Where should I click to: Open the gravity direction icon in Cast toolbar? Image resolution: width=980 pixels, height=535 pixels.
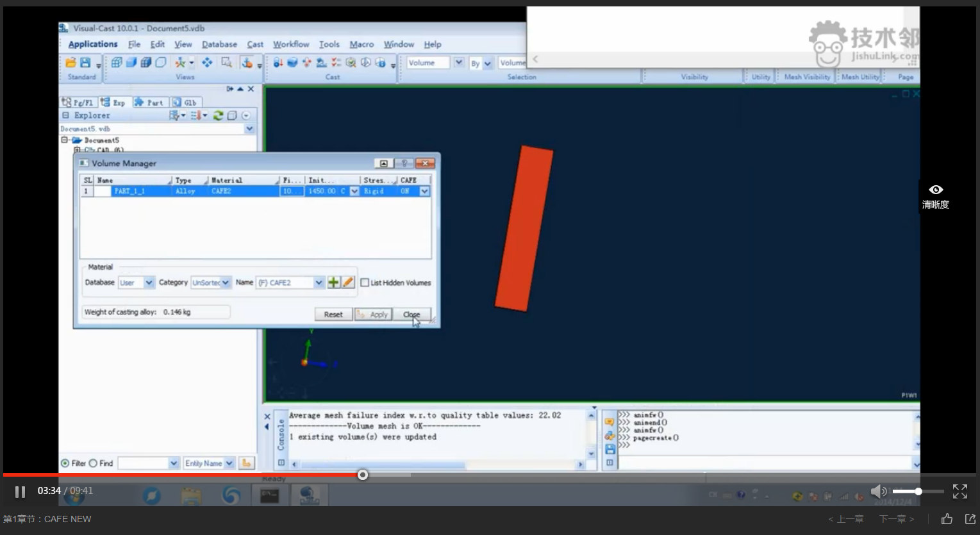(278, 63)
